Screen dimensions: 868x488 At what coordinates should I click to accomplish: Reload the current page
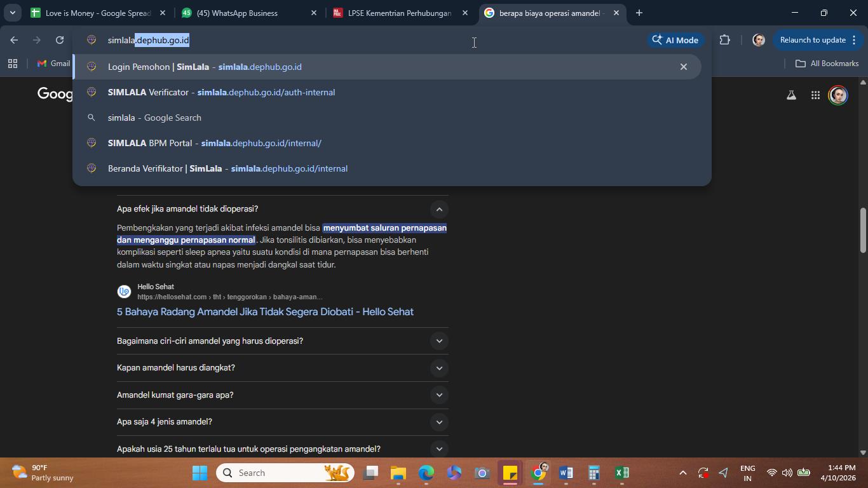pyautogui.click(x=60, y=40)
